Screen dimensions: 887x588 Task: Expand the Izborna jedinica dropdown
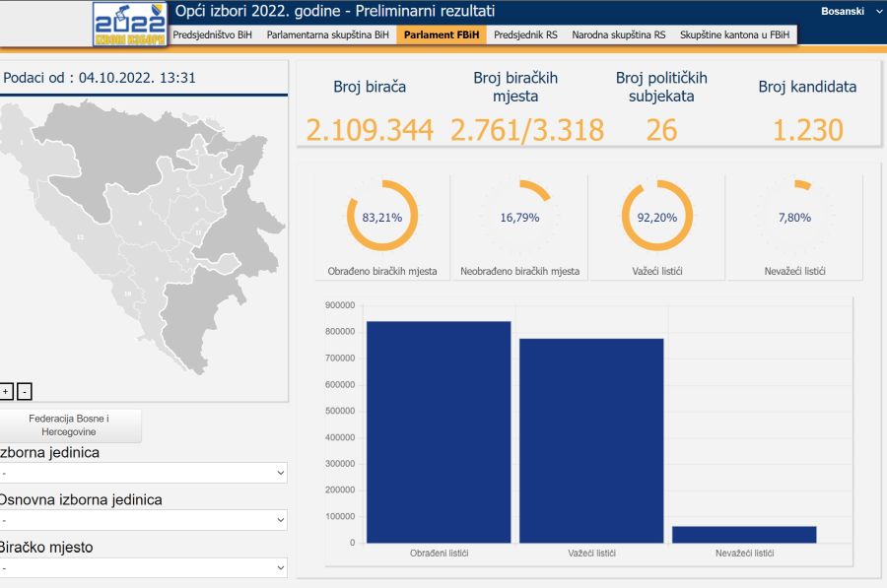click(x=142, y=473)
